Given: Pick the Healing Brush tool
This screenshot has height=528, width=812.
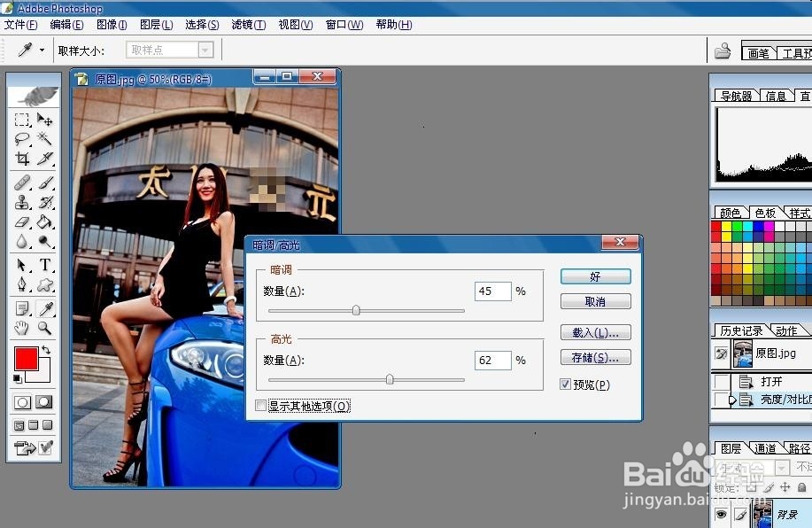Looking at the screenshot, I should pos(21,182).
